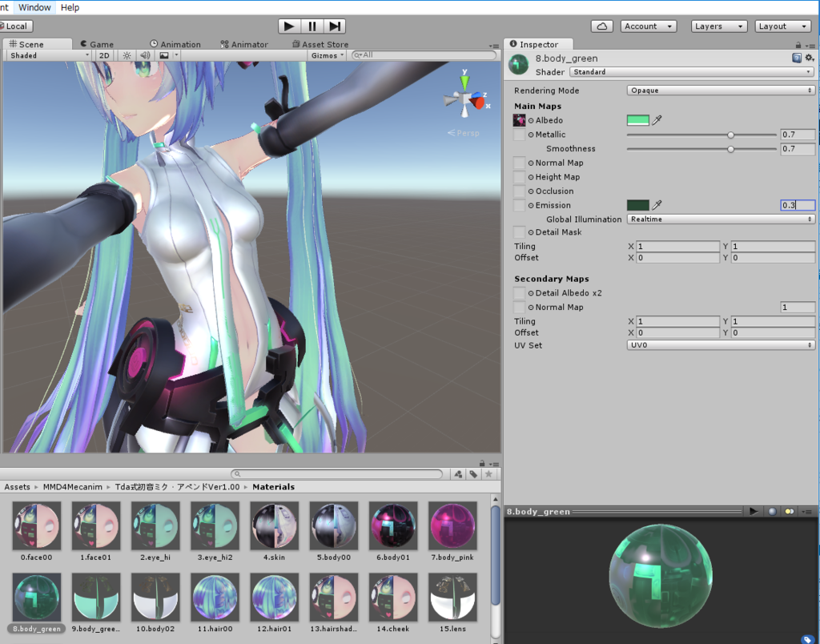820x644 pixels.
Task: Click the Metallic slider handle
Action: 730,135
